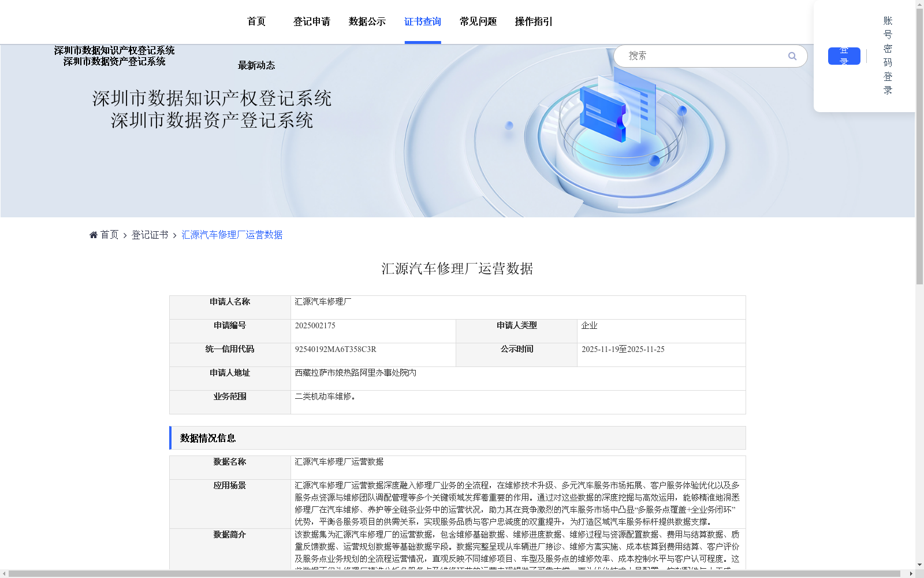The height and width of the screenshot is (578, 924).
Task: Click the blue 登录 button
Action: click(844, 56)
